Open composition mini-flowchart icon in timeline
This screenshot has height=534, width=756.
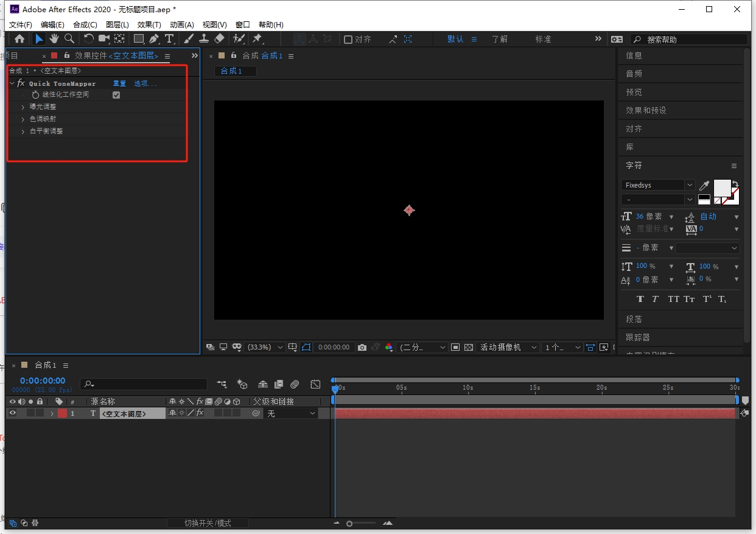pos(222,384)
